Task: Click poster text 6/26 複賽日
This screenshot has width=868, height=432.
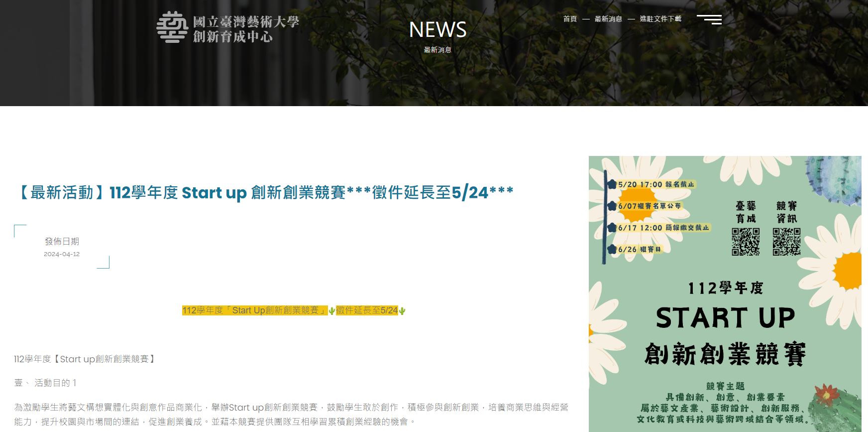Action: coord(640,249)
